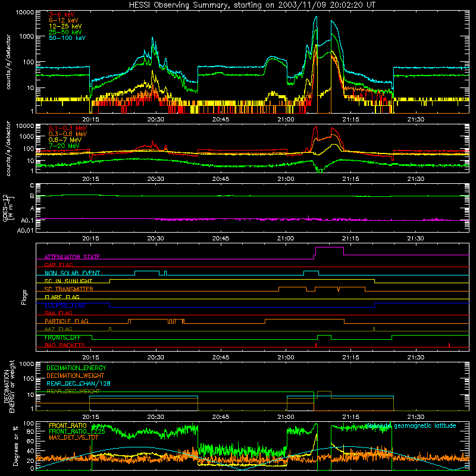The width and height of the screenshot is (476, 476).
Task: Click the 'C' GOES class axis label
Action: (32, 186)
